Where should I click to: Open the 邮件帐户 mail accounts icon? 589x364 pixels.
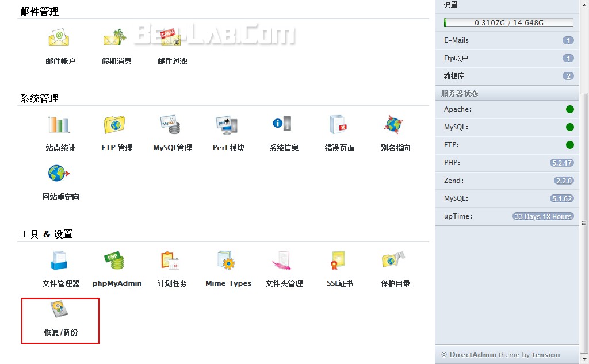pos(59,37)
